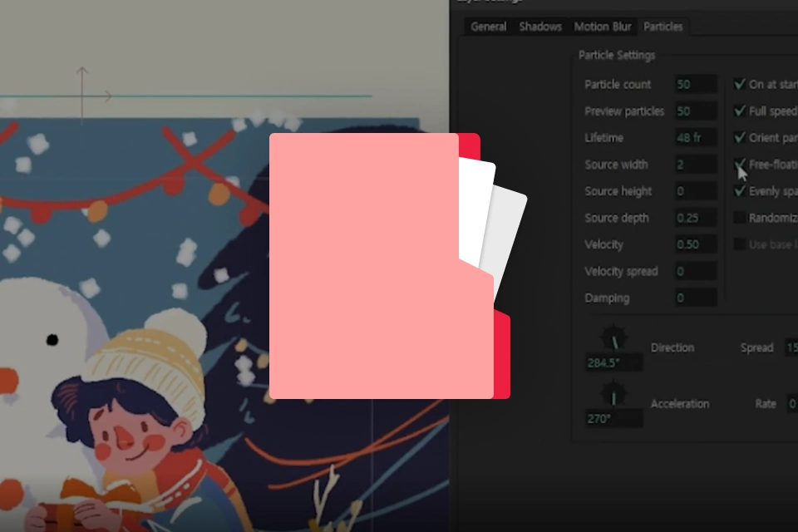Click the Velocity spread field
This screenshot has width=798, height=532.
[x=695, y=271]
